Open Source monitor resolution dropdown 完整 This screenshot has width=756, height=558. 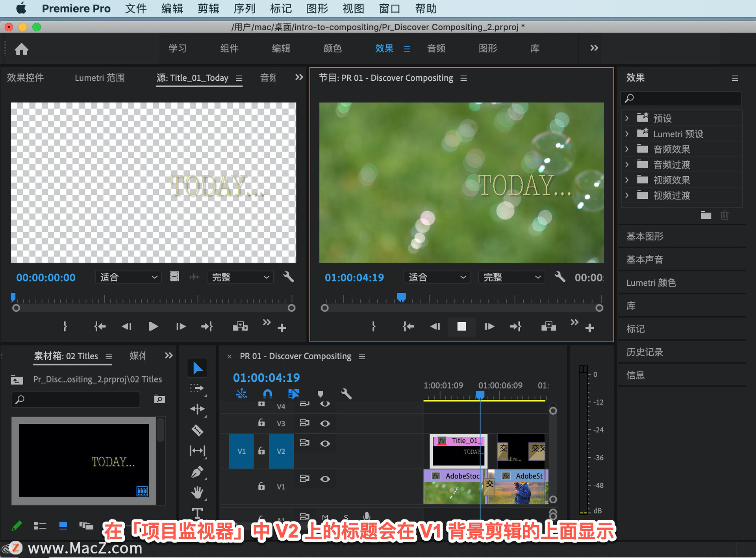pyautogui.click(x=240, y=277)
